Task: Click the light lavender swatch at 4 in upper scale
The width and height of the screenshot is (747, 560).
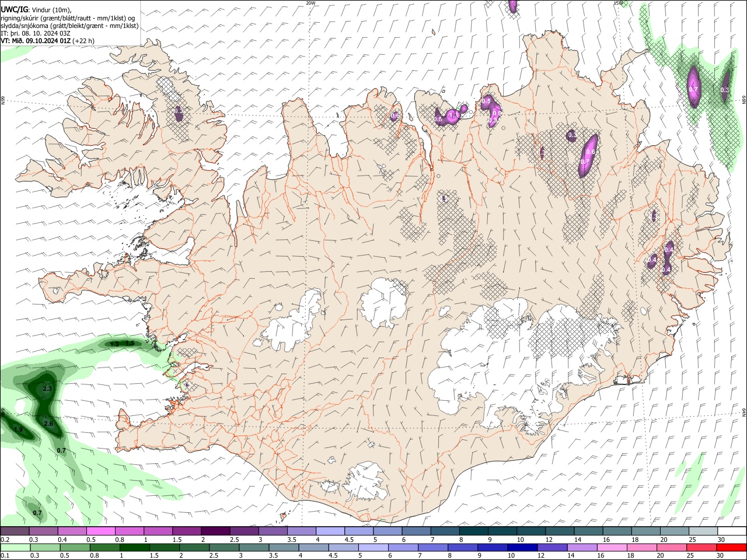Action: (330, 531)
